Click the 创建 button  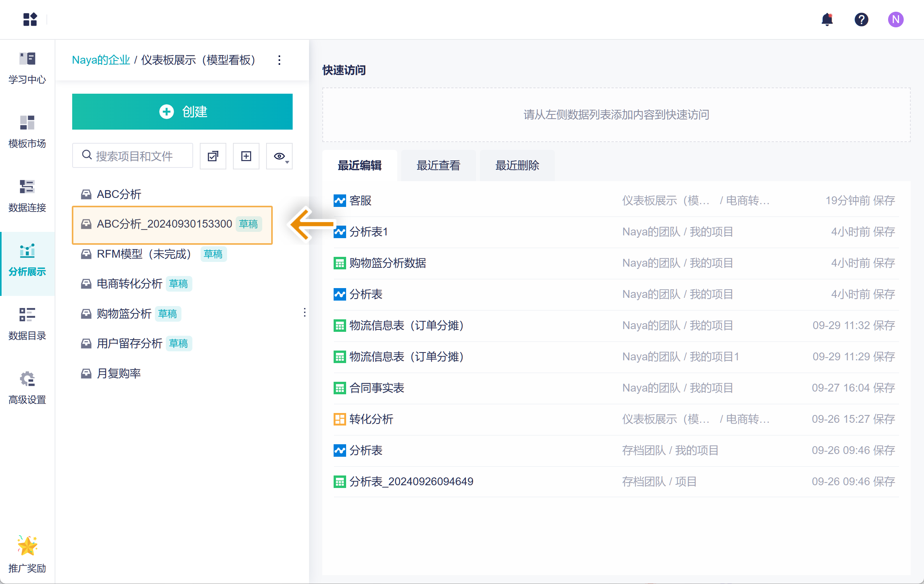[x=182, y=112]
